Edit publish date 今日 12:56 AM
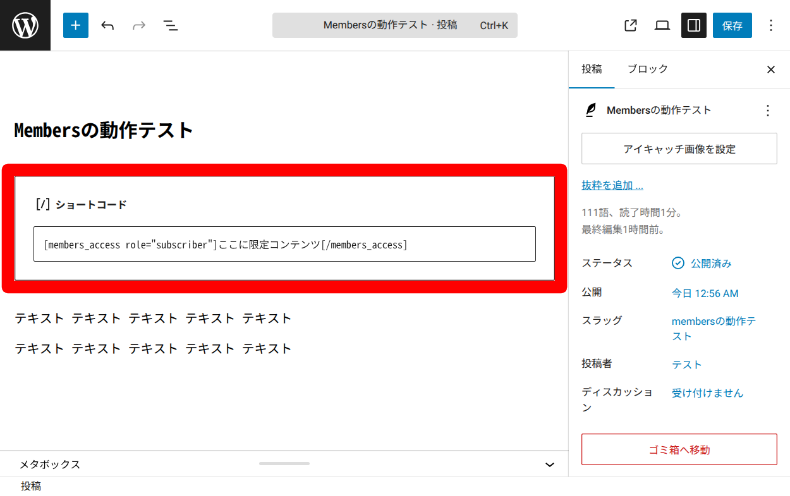Image resolution: width=790 pixels, height=496 pixels. point(705,293)
